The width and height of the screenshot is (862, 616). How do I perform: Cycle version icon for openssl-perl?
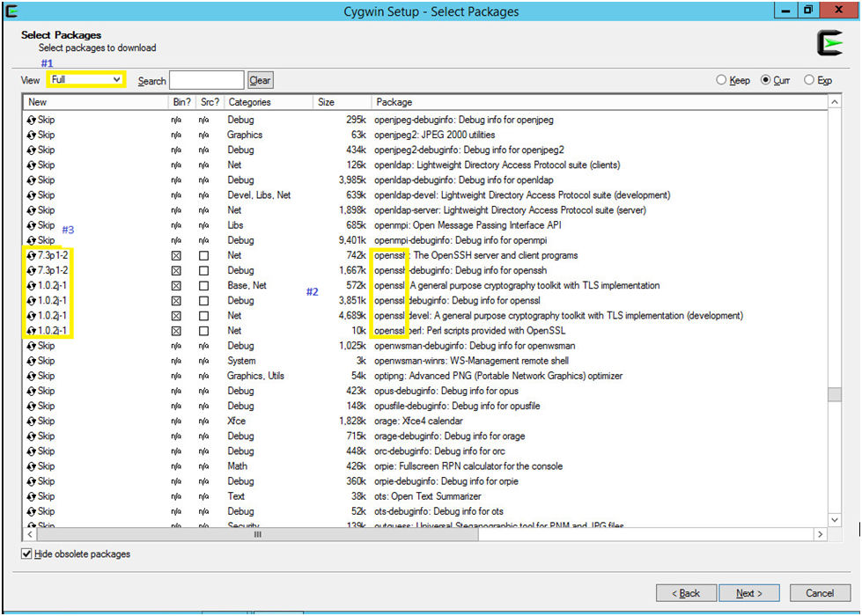coord(32,331)
